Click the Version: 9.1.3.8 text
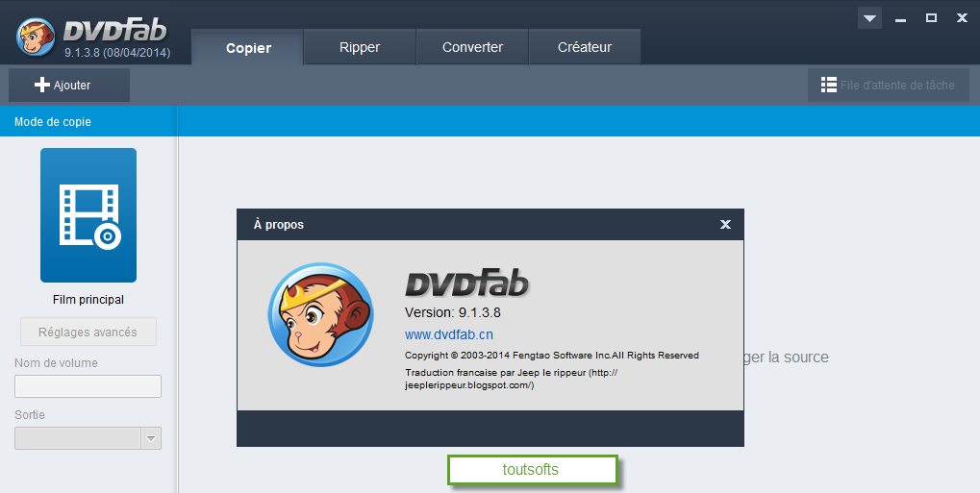Viewport: 980px width, 493px height. (x=453, y=312)
